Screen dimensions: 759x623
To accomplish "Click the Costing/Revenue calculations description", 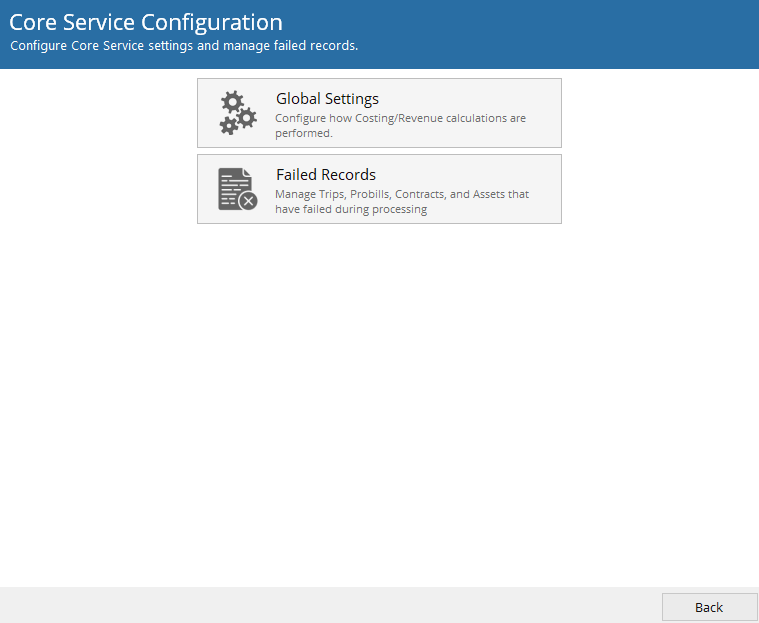I will (x=400, y=118).
